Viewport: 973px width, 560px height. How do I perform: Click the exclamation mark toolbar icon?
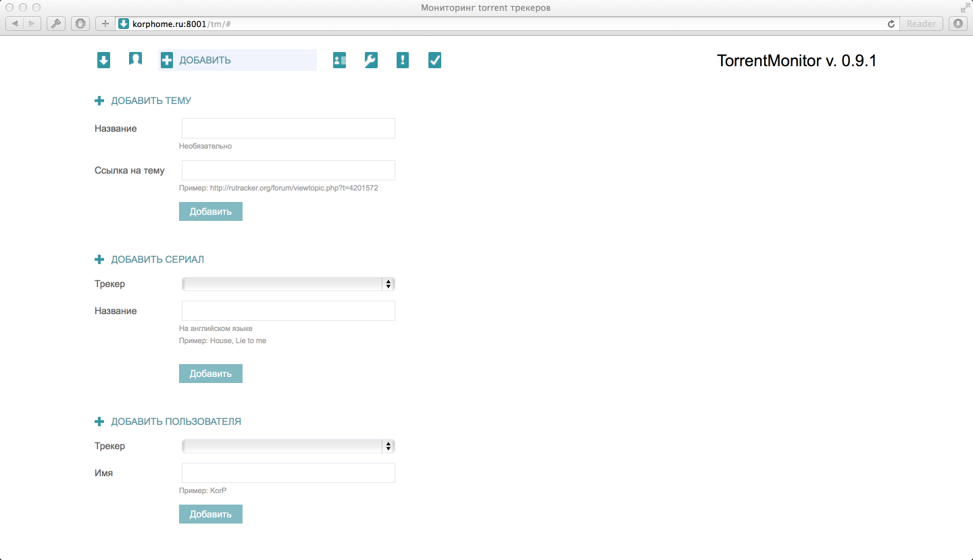(402, 60)
